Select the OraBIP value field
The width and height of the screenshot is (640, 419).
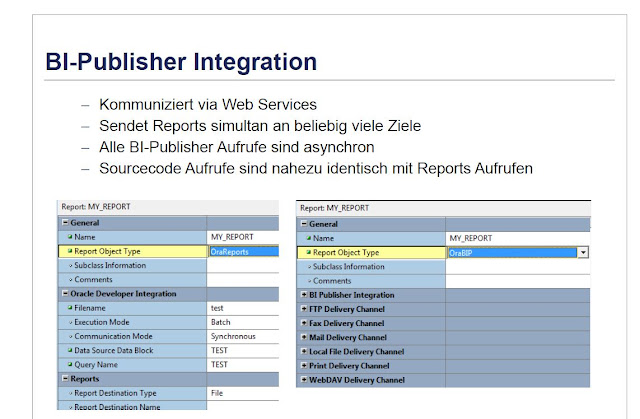[513, 253]
